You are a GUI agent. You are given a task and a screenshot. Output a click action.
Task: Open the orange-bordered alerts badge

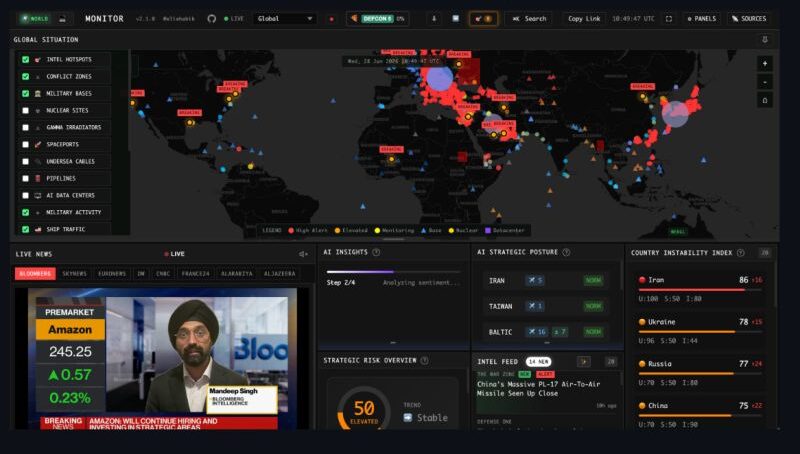point(483,19)
